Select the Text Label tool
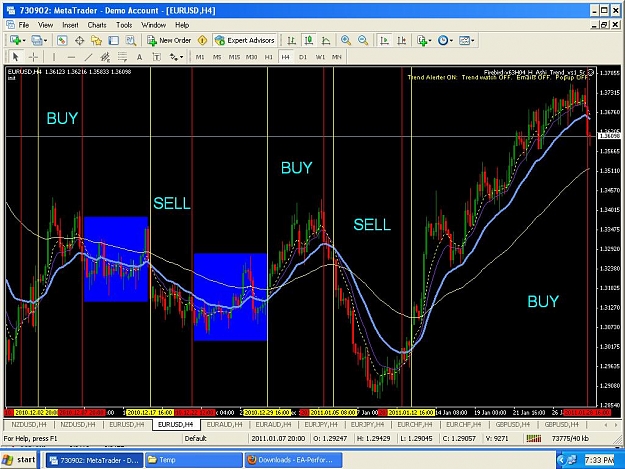The height and width of the screenshot is (469, 625). [157, 57]
